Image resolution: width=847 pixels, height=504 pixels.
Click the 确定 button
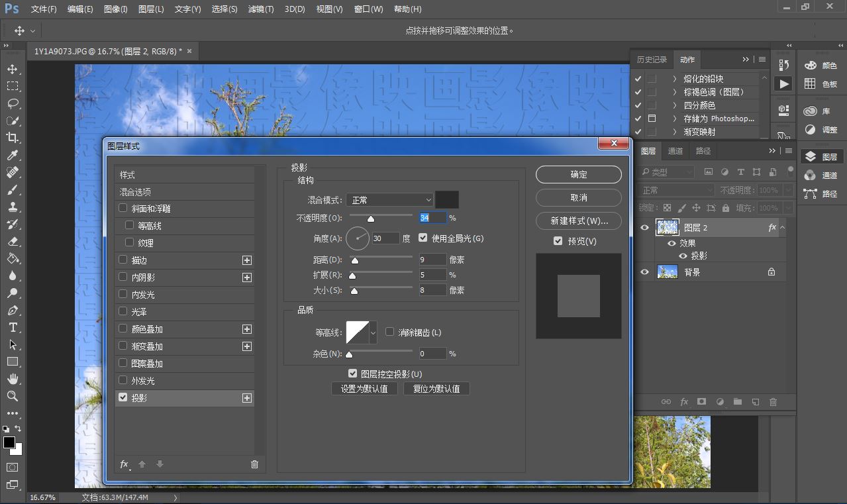point(578,174)
